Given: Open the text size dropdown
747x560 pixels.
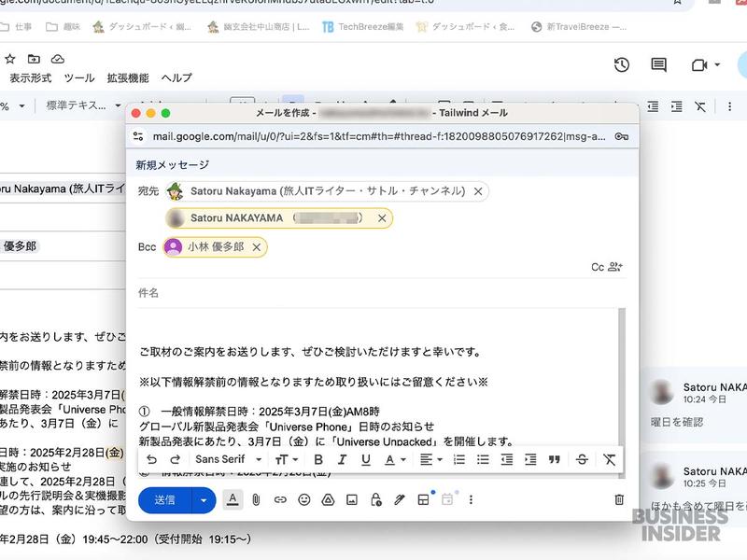Looking at the screenshot, I should click(287, 459).
